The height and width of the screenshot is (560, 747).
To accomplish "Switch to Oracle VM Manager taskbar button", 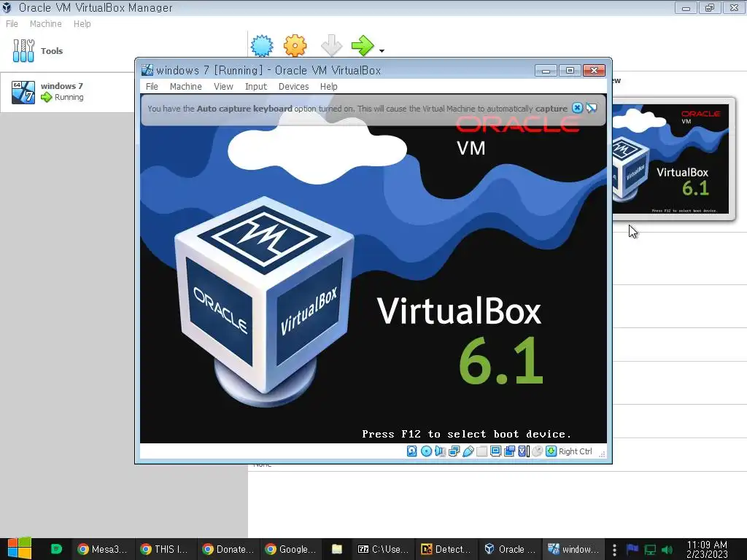I will 510,549.
